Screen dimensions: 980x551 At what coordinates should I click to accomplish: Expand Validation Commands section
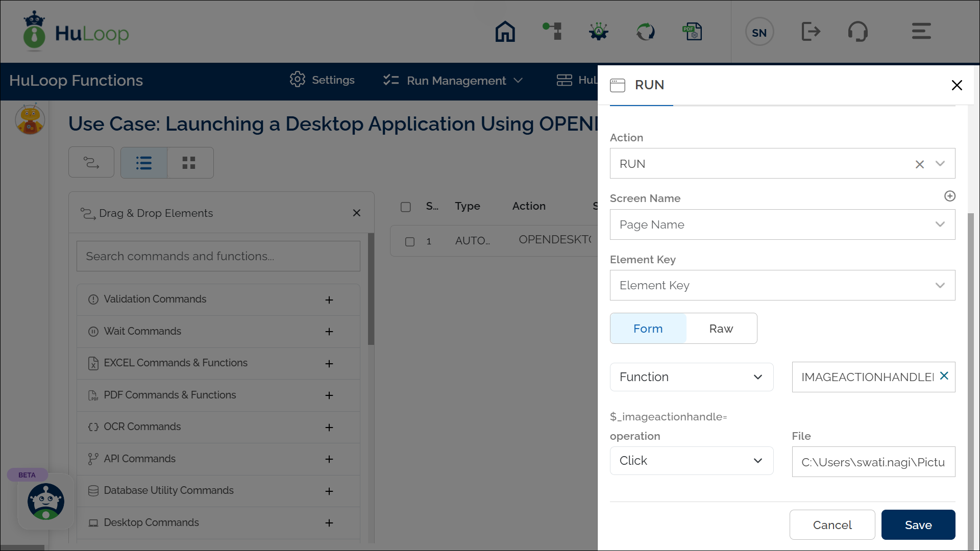click(x=329, y=299)
